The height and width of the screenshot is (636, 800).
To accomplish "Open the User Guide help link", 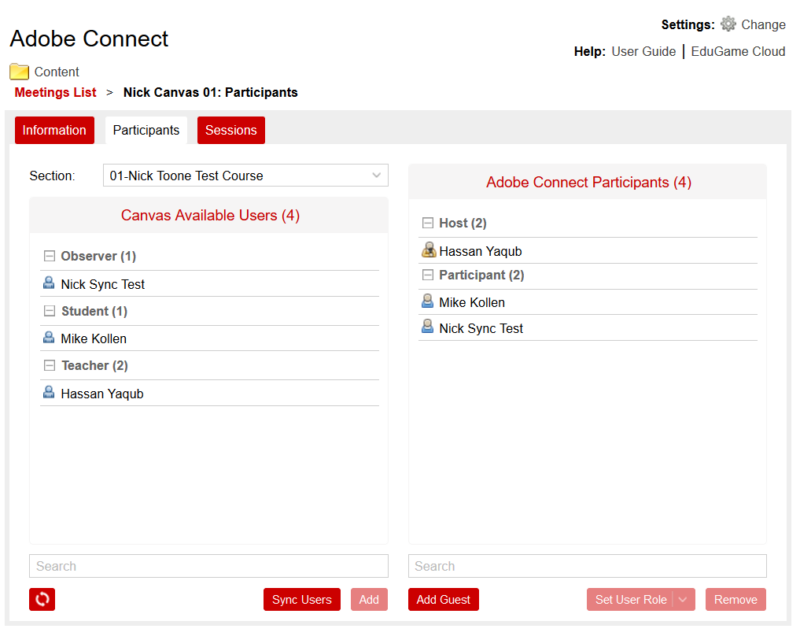I will [x=643, y=52].
